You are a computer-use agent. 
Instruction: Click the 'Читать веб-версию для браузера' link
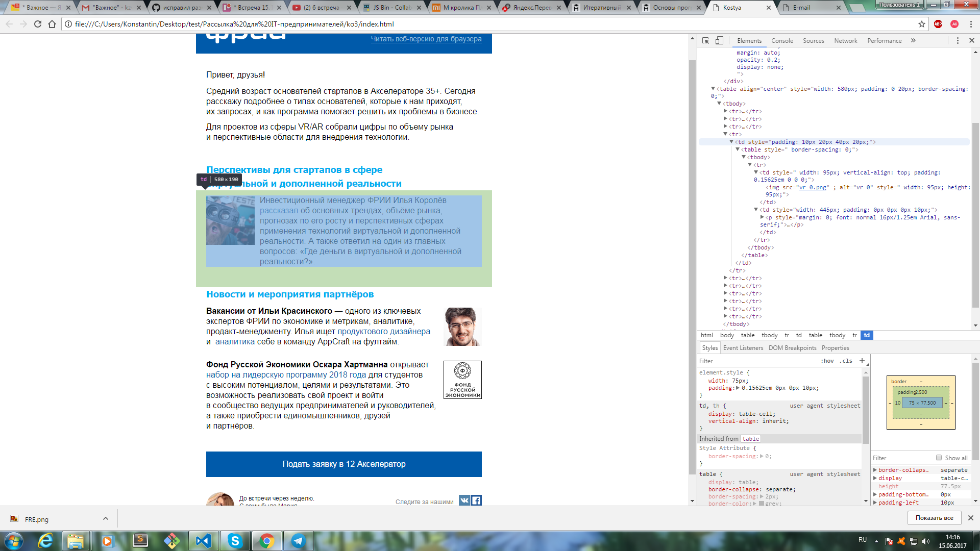click(426, 39)
